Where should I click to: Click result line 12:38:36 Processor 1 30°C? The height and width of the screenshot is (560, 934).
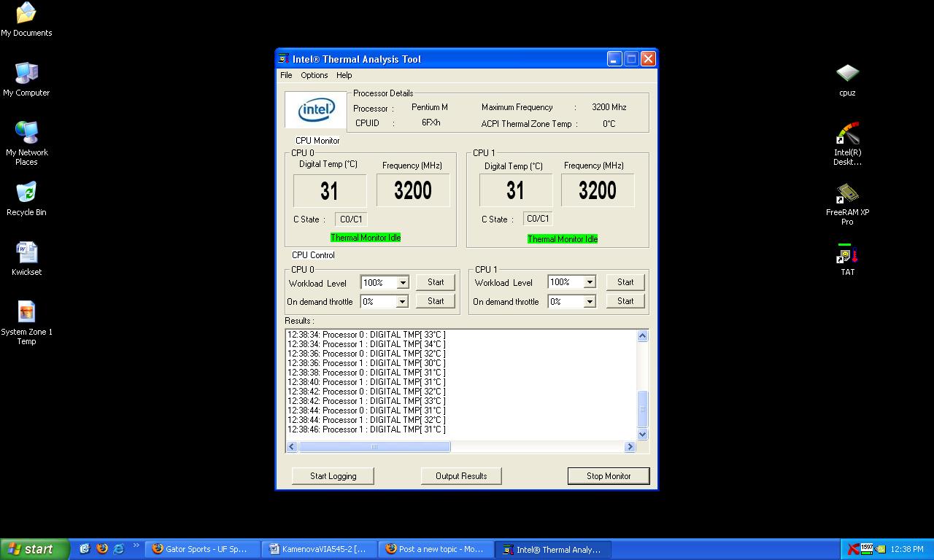click(366, 363)
